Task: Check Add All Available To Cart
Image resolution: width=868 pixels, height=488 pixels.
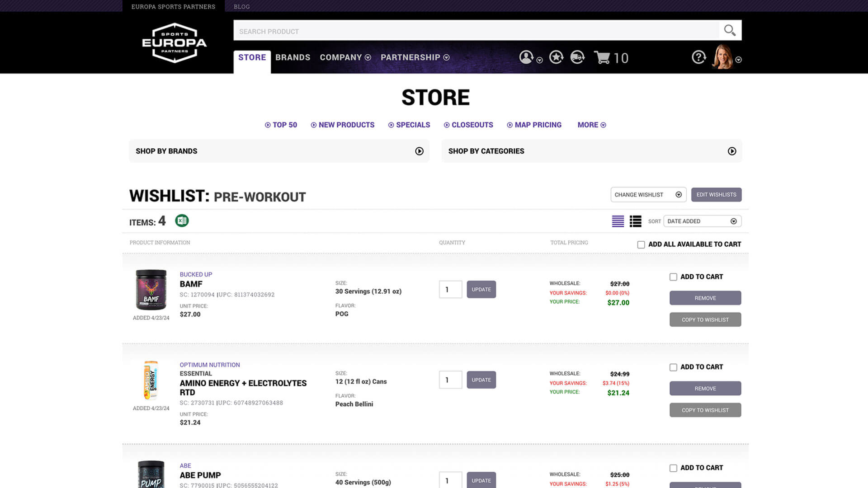Action: (641, 244)
